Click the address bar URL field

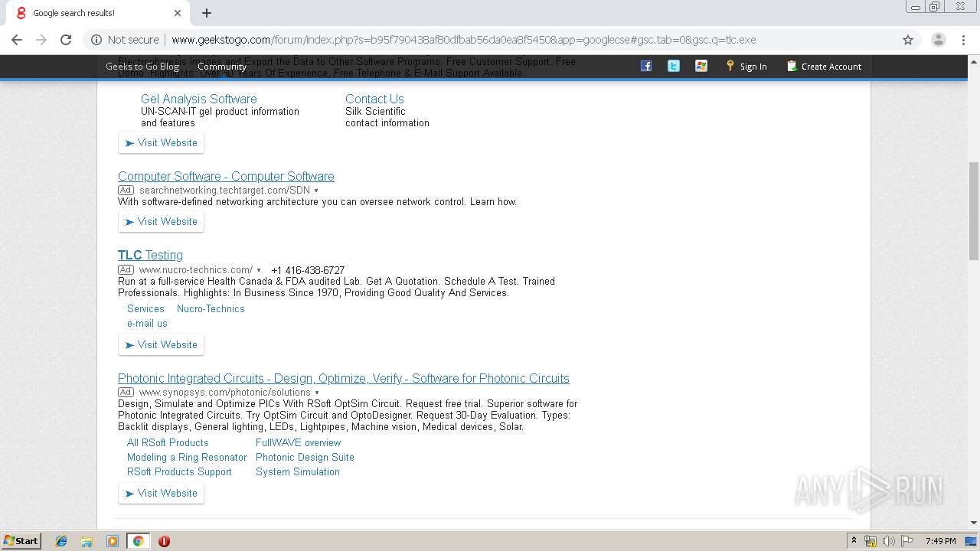tap(490, 40)
